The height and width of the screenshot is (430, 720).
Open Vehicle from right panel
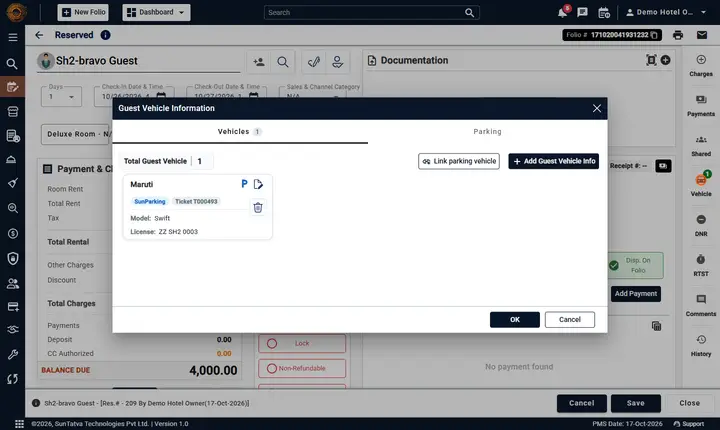(701, 185)
